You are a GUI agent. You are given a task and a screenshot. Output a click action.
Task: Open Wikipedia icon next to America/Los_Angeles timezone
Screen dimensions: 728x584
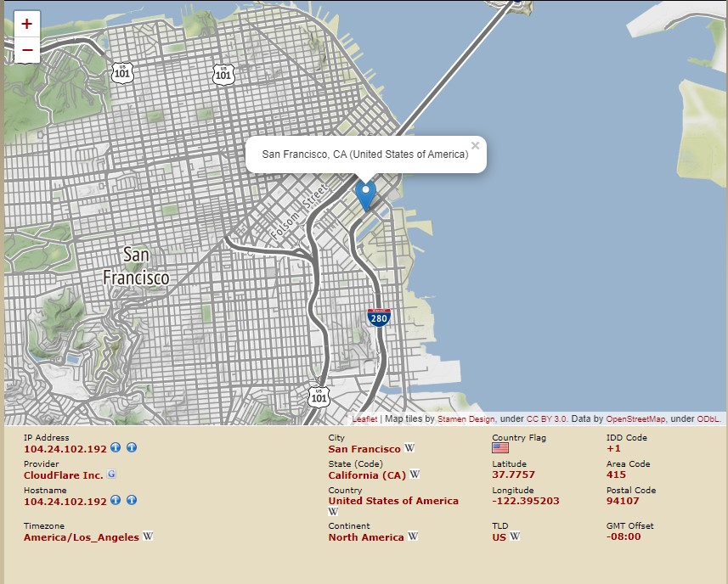[x=148, y=536]
